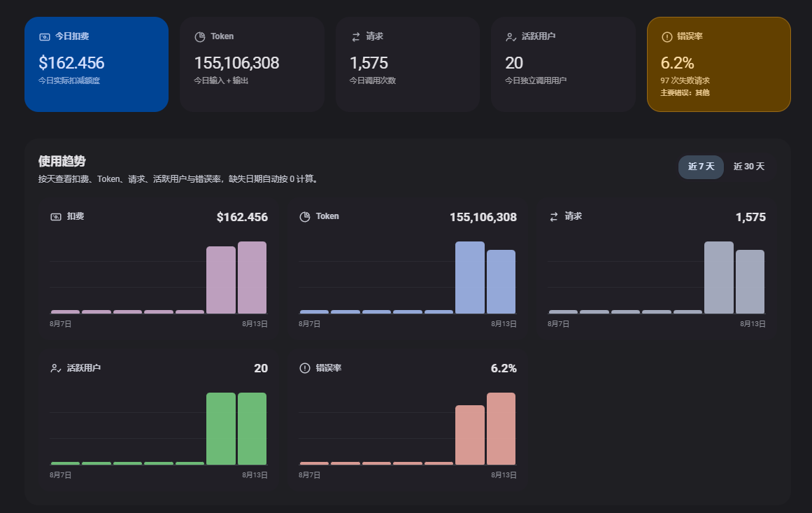This screenshot has width=812, height=513.
Task: Click the user icon on top 活跃用户 card
Action: point(511,37)
